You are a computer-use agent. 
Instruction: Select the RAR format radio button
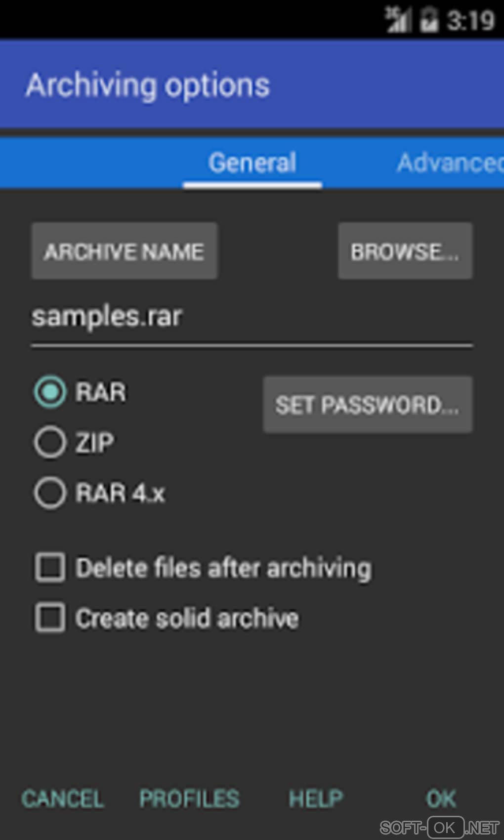[x=50, y=392]
